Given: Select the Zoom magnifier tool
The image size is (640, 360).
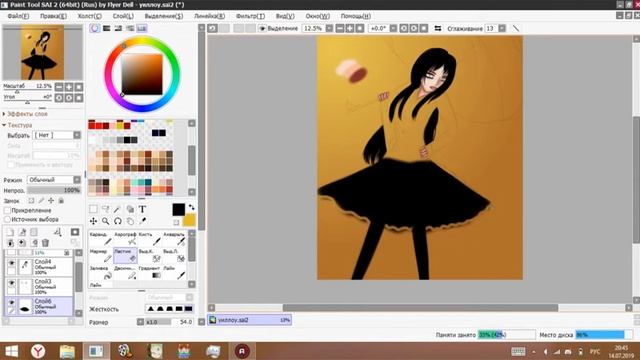Looking at the screenshot, I should 105,221.
